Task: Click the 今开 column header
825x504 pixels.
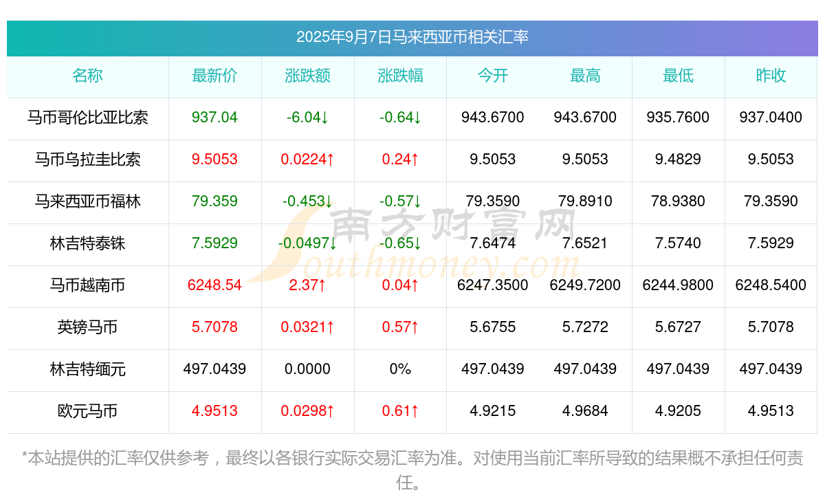Action: point(493,76)
